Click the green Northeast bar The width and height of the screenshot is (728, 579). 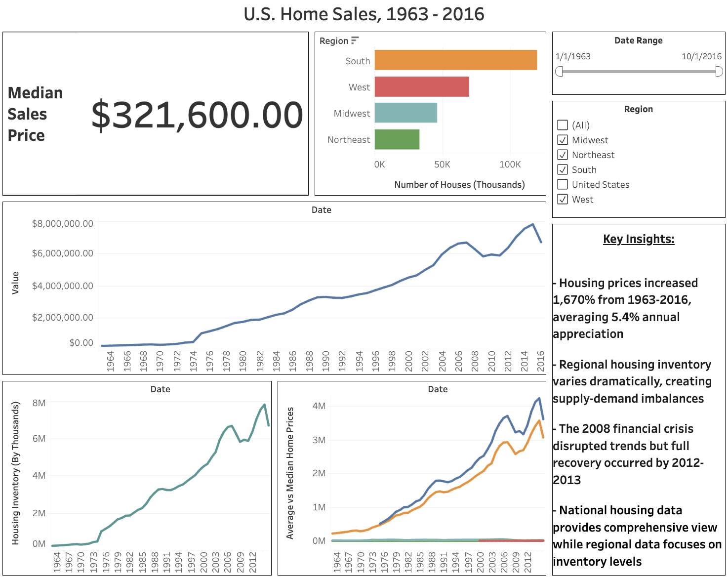click(396, 139)
